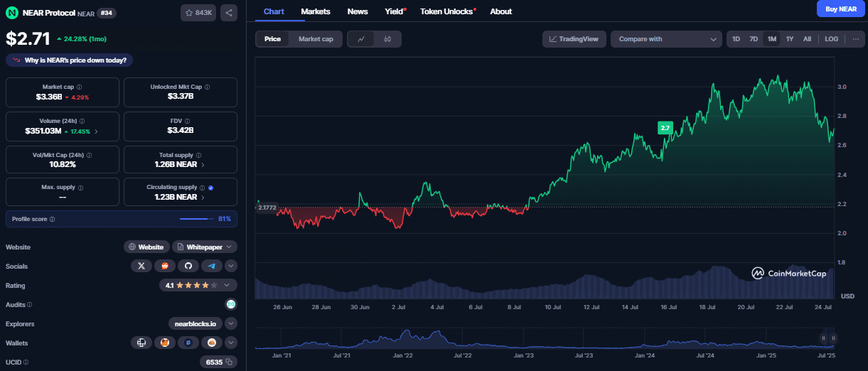Click the NEAR Protocol logo icon
Viewport: 868px width, 371px height.
(x=14, y=12)
